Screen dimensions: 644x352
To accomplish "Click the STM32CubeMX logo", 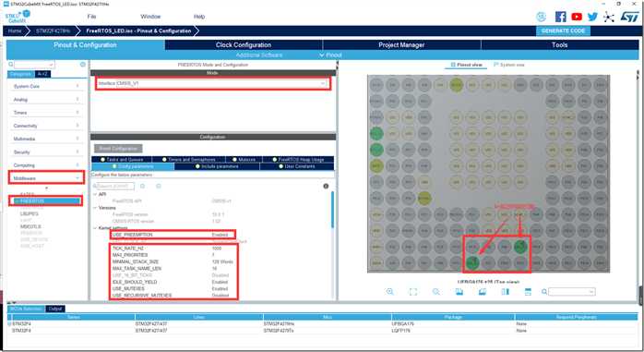I will click(18, 17).
